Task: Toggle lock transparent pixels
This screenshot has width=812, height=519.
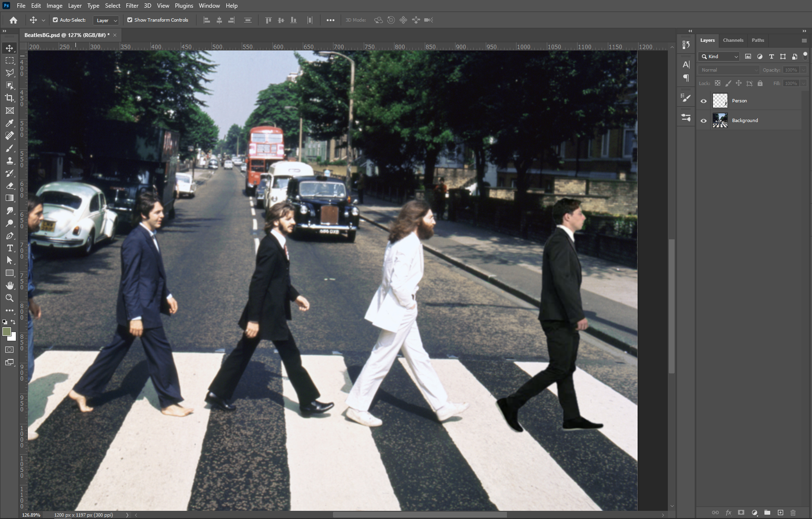Action: click(x=717, y=83)
